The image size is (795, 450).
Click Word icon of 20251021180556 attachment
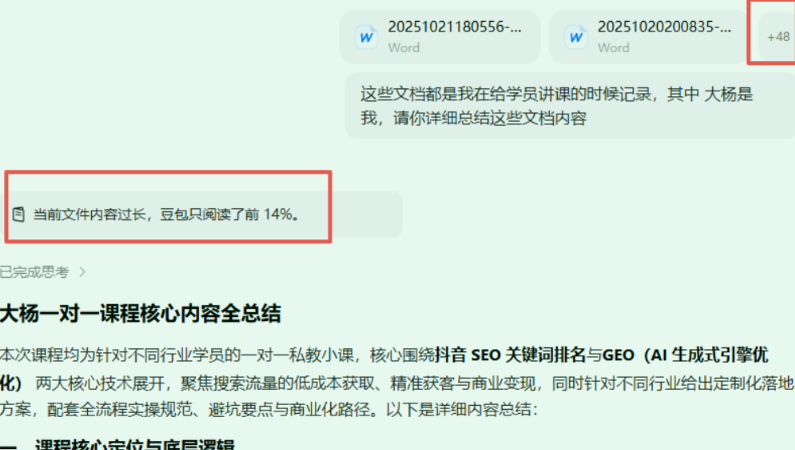tap(366, 37)
